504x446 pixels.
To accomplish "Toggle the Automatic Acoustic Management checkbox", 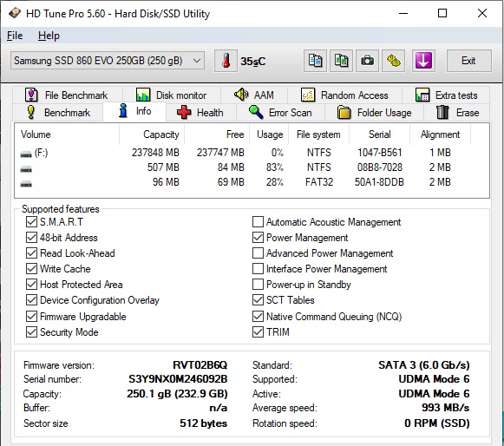I will [x=258, y=222].
